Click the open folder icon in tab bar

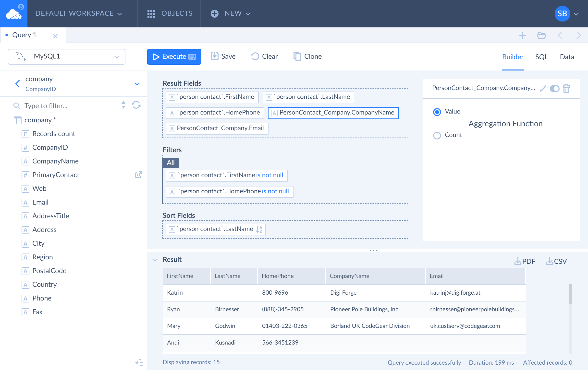pos(541,35)
